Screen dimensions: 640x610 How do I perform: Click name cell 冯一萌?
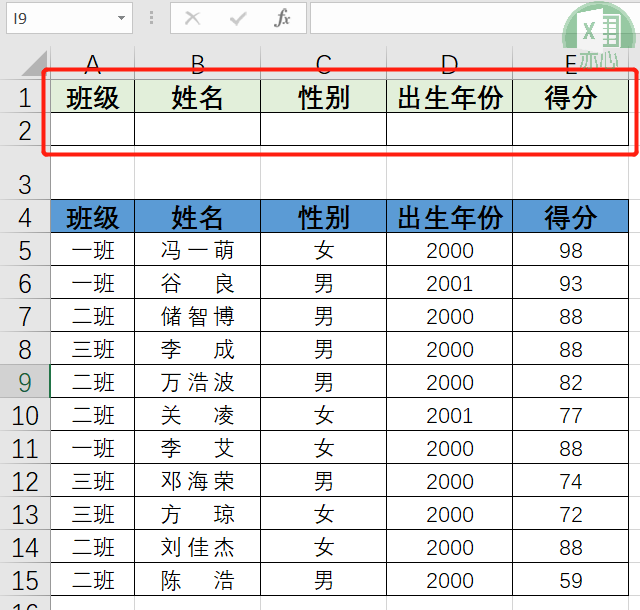click(x=198, y=249)
